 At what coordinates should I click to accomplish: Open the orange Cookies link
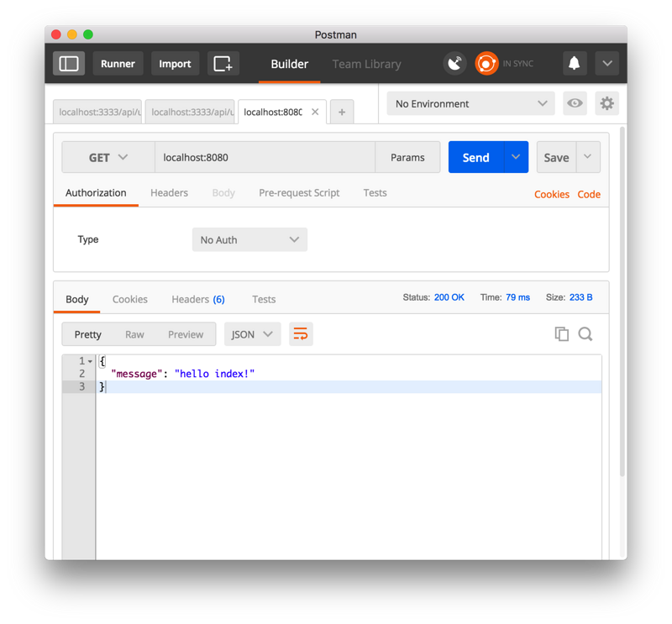point(552,194)
